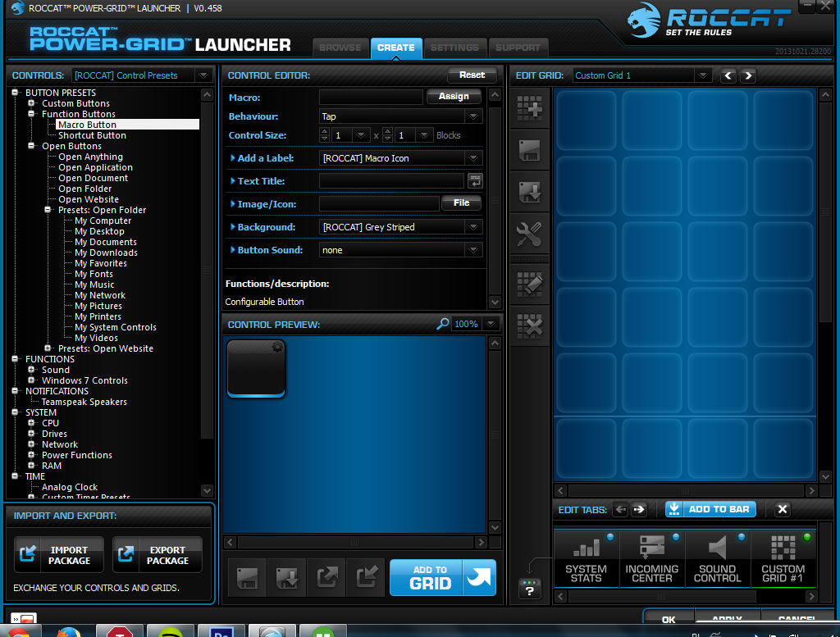Click the Import Package button
This screenshot has width=840, height=637.
click(59, 555)
